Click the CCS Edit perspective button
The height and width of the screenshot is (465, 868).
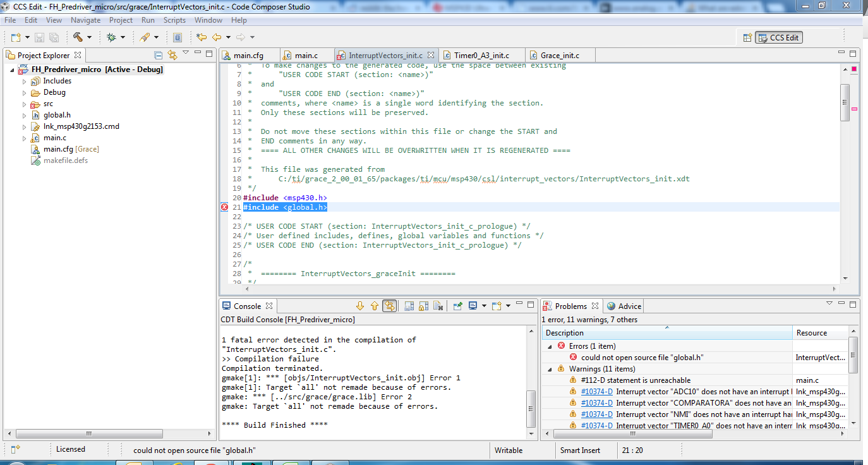(x=779, y=37)
